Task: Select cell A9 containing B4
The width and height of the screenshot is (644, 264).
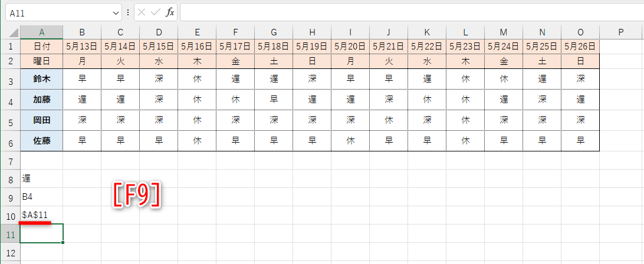Action: point(41,197)
